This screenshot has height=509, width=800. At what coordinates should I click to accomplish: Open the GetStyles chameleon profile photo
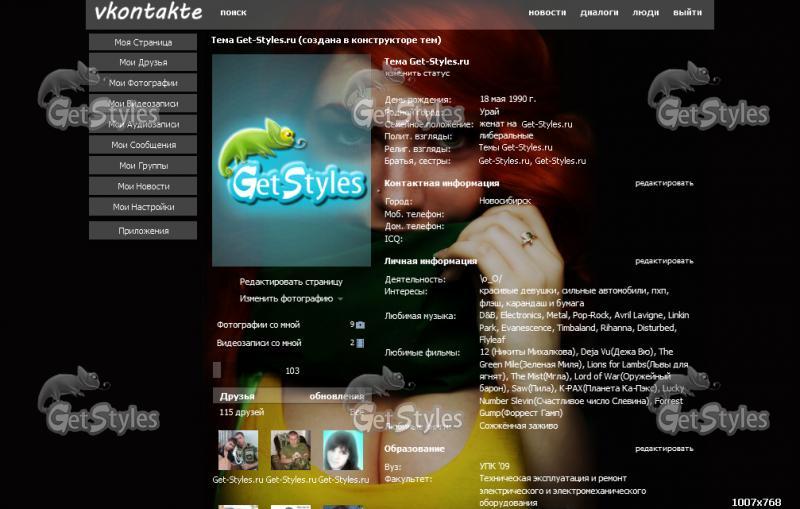click(291, 161)
